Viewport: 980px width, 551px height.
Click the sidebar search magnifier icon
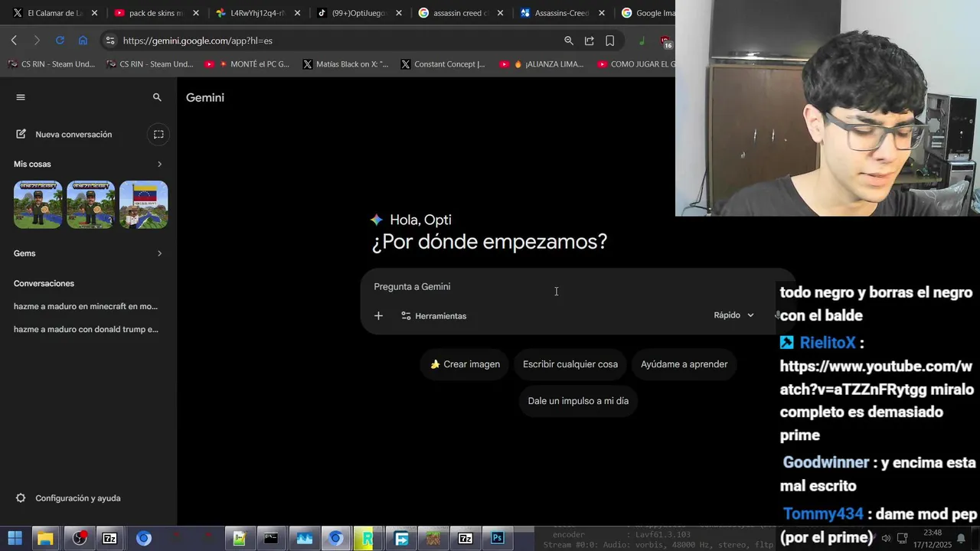click(157, 97)
